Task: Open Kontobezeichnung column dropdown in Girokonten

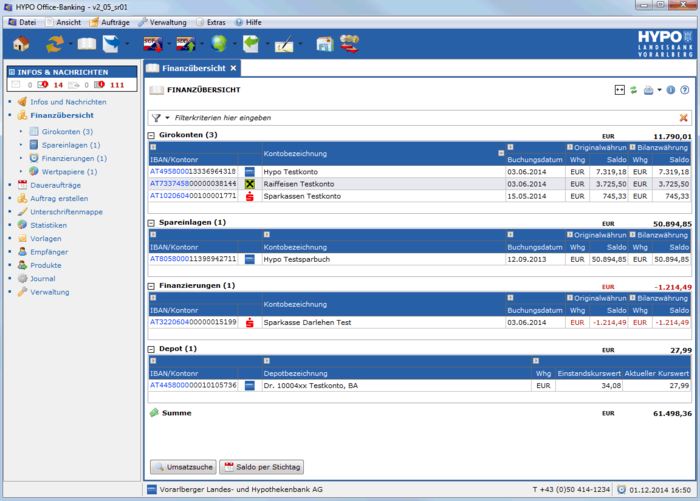Action: [x=501, y=153]
